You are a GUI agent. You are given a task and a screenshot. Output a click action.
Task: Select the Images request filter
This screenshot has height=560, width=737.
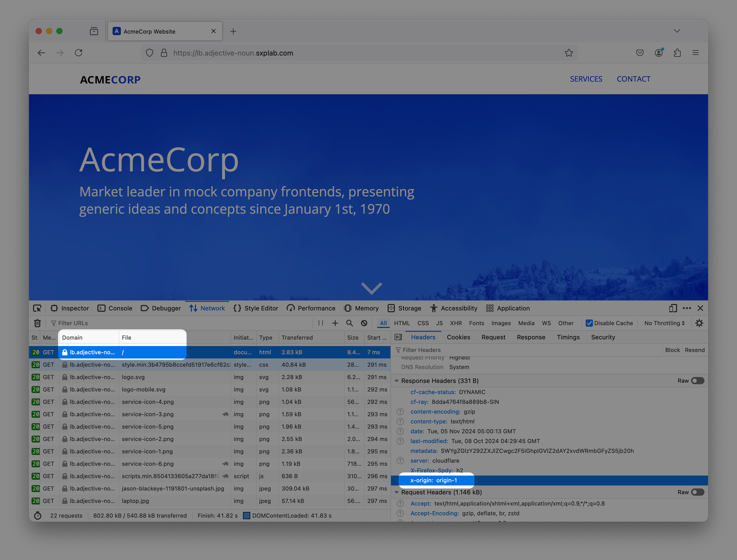(x=501, y=323)
